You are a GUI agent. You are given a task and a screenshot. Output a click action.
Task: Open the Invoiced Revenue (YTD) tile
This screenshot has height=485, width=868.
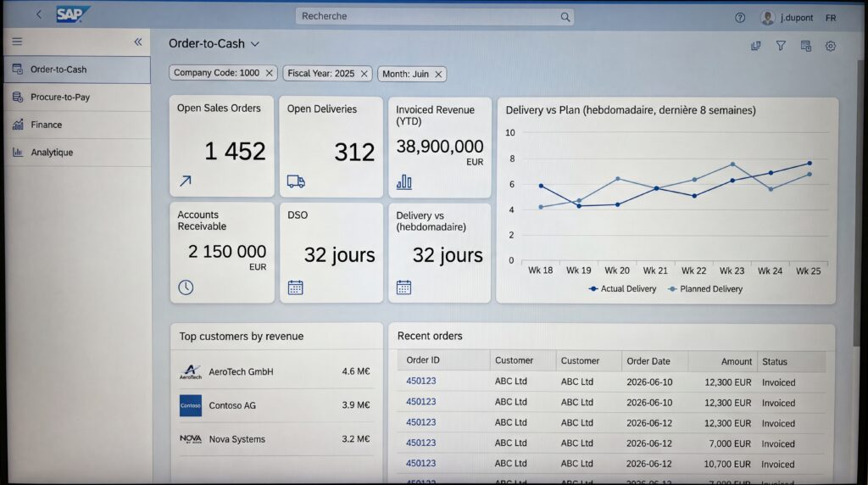tap(440, 148)
